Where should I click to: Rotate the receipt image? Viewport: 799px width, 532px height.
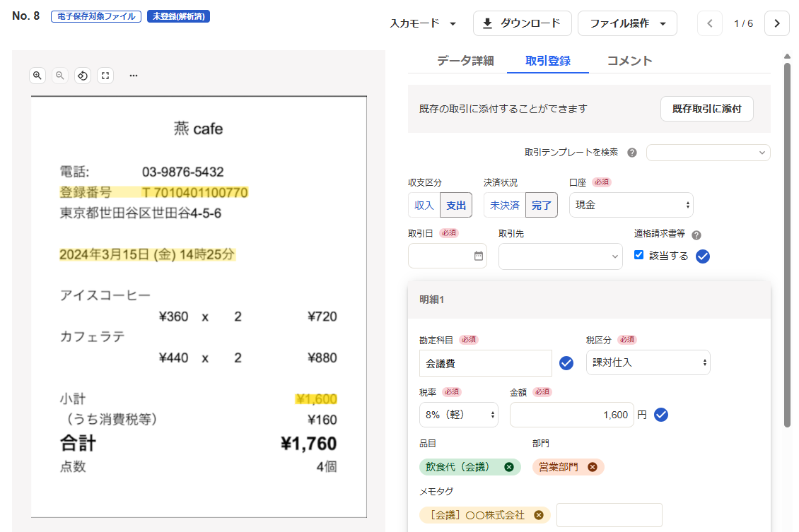(83, 76)
